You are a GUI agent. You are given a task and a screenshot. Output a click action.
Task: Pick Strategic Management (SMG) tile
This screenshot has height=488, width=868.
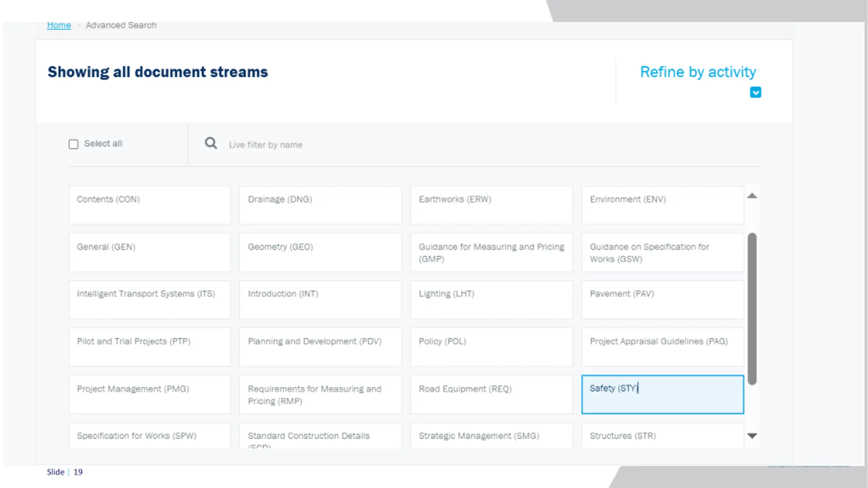[492, 436]
